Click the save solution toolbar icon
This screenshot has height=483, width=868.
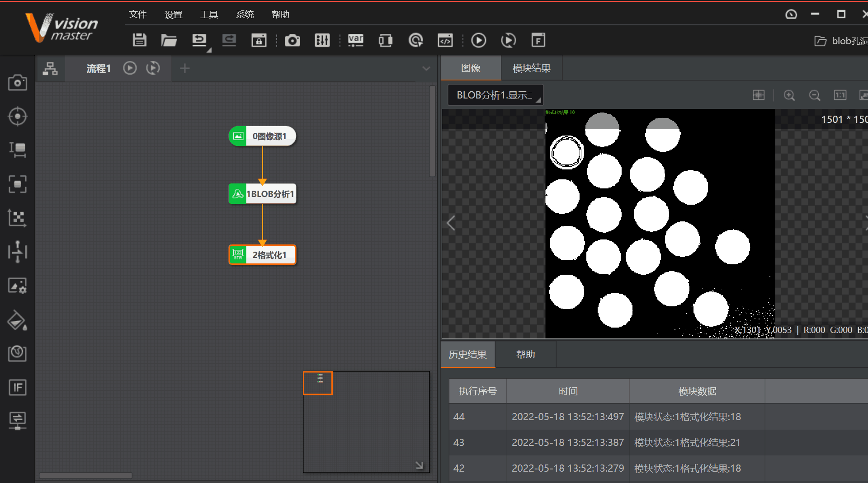[139, 40]
